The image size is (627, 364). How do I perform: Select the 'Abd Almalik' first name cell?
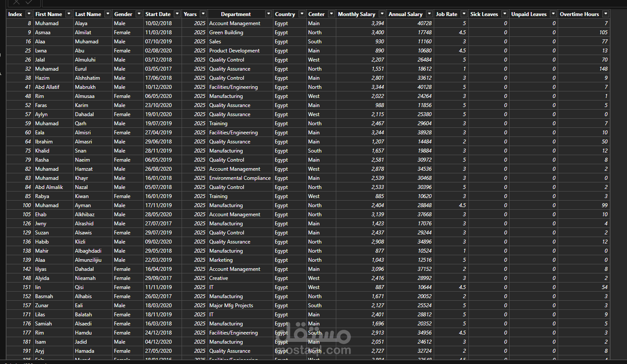click(53, 187)
